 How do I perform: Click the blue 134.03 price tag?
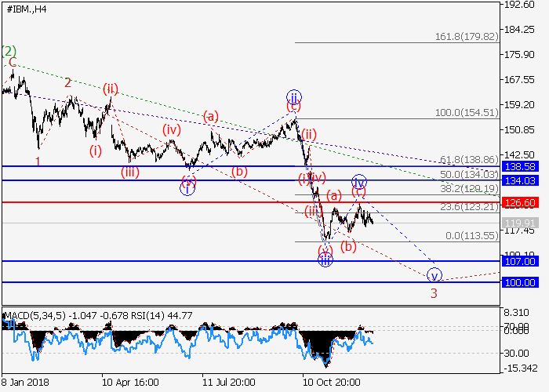tap(520, 181)
